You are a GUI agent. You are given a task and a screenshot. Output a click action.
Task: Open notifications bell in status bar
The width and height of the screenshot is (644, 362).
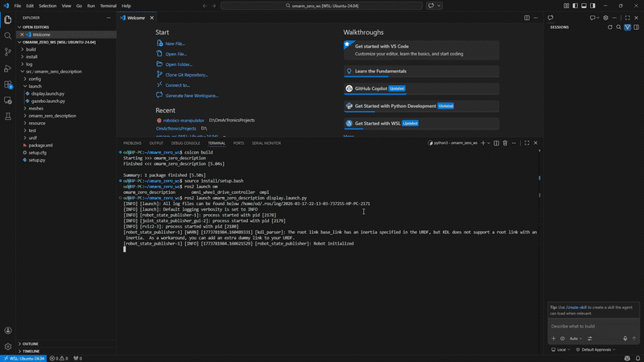(638, 358)
